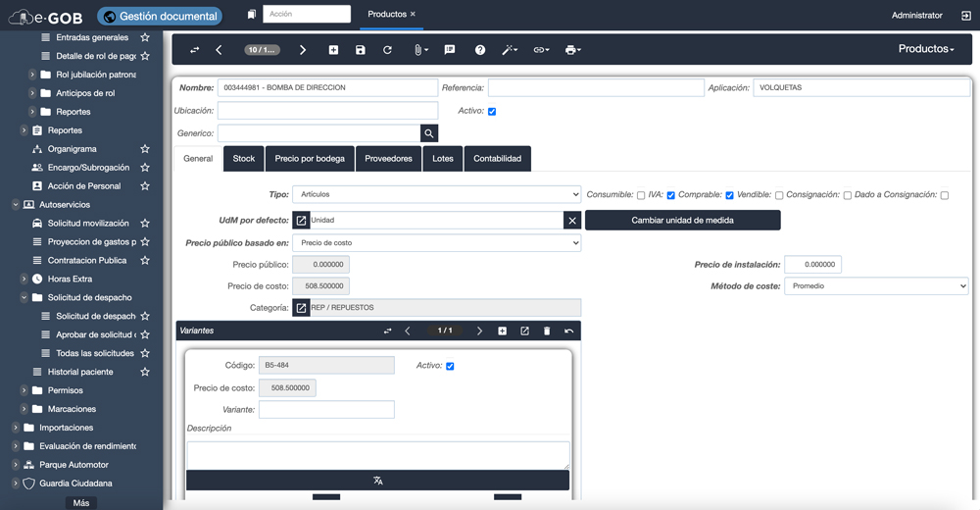The image size is (980, 510).
Task: Click the translate icon below Descripción
Action: click(377, 481)
